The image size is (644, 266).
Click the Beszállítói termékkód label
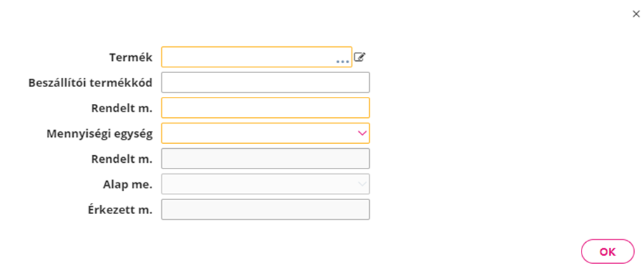[90, 83]
